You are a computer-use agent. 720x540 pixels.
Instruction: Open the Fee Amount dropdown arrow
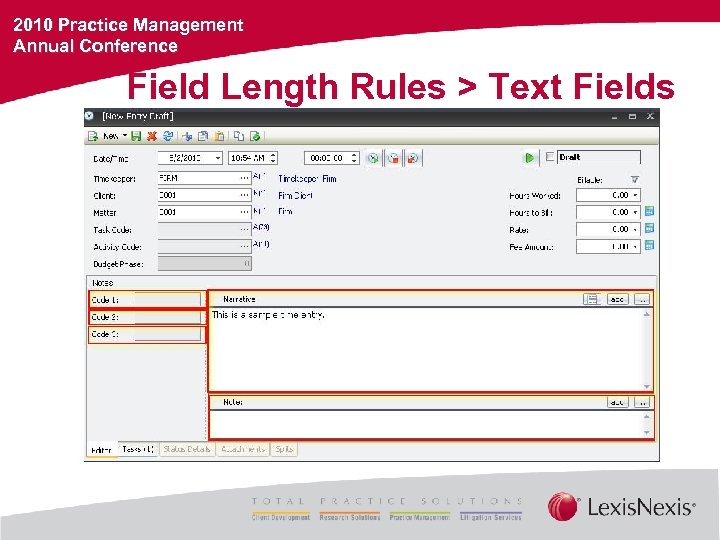pyautogui.click(x=636, y=246)
